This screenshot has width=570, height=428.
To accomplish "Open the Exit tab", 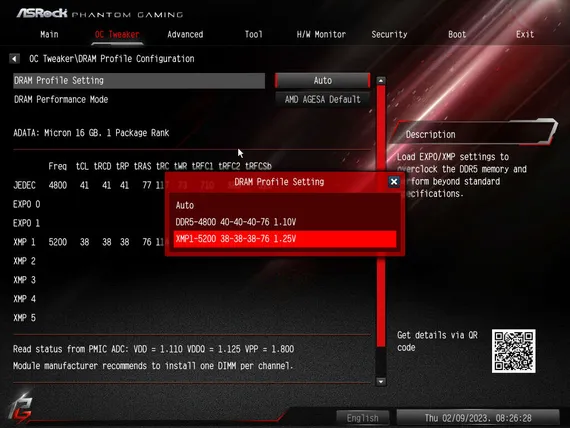I will point(525,35).
